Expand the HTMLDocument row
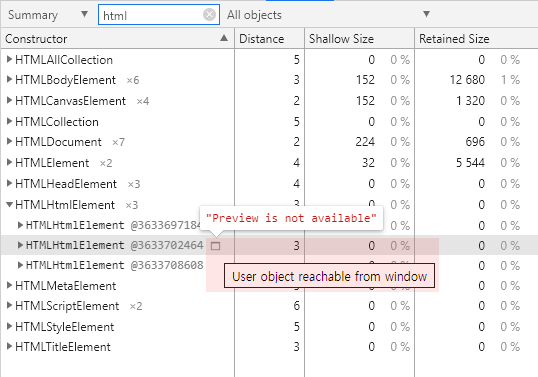The height and width of the screenshot is (377, 538). coord(10,141)
